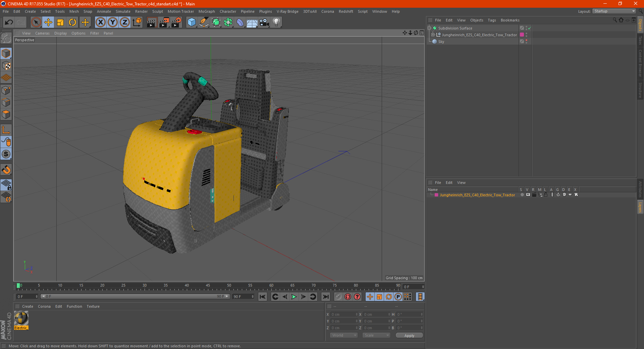Toggle Y axis lock
644x349 pixels.
click(113, 22)
